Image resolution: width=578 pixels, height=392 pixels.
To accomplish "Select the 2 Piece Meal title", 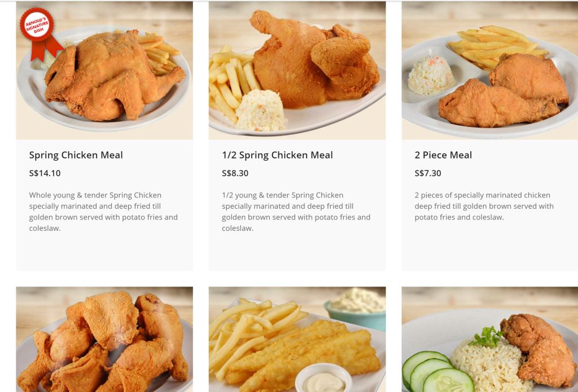I will 443,155.
